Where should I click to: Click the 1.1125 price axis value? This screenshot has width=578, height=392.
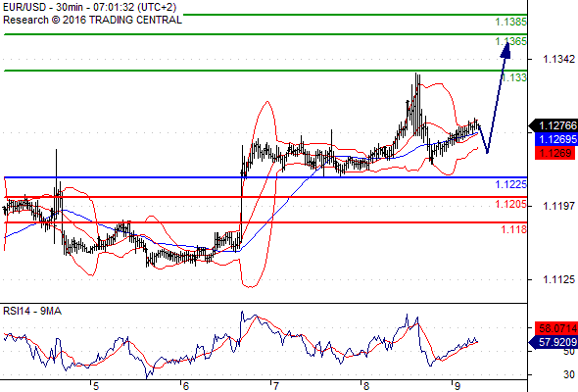pyautogui.click(x=558, y=280)
